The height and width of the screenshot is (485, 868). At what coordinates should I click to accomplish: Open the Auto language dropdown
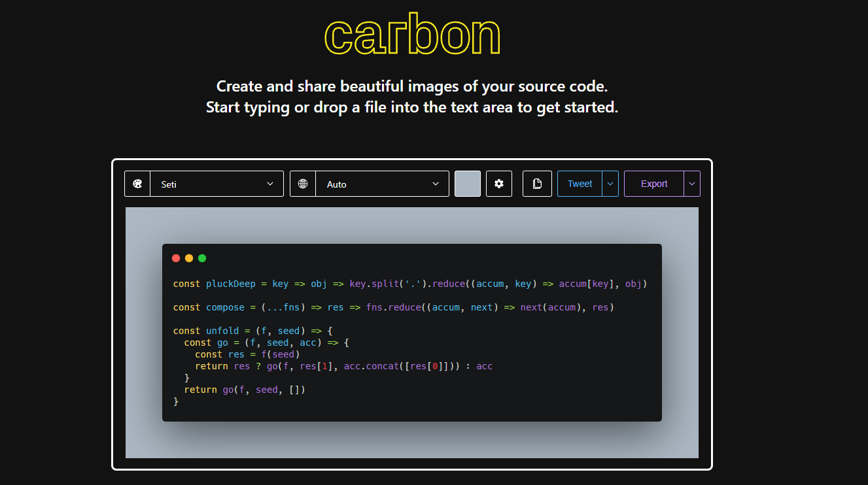click(x=383, y=184)
